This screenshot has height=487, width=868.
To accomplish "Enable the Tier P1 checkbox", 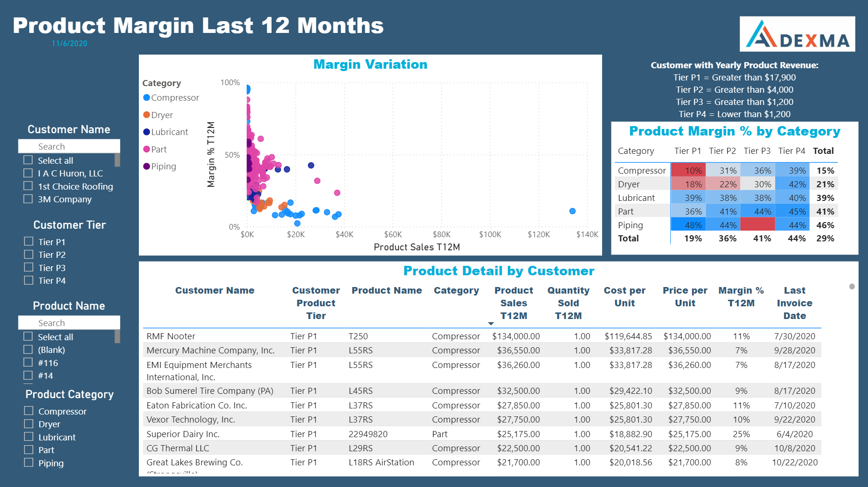I will (x=28, y=241).
